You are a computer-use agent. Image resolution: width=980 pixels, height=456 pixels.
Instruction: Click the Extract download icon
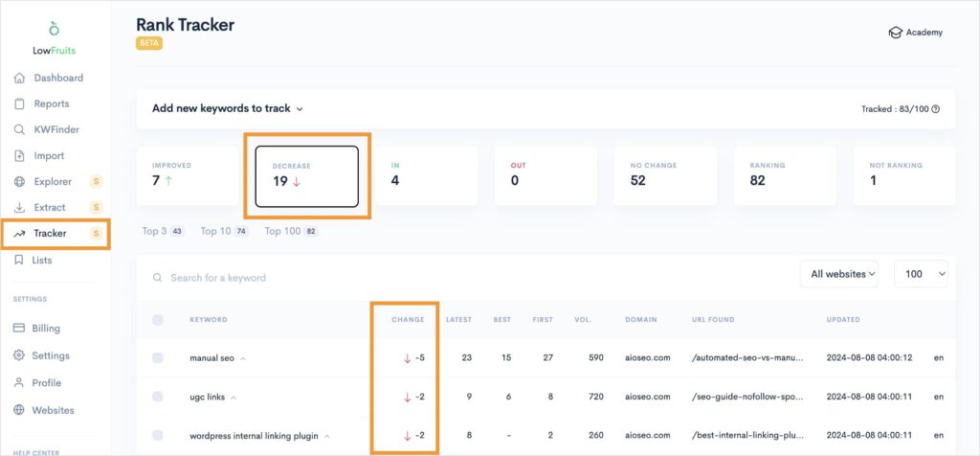pos(19,208)
